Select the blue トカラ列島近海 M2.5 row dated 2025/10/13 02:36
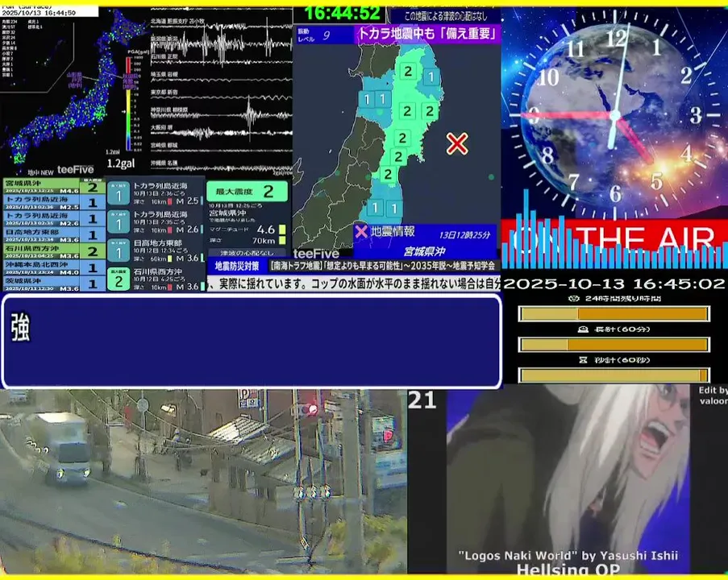The height and width of the screenshot is (580, 728). pos(54,203)
